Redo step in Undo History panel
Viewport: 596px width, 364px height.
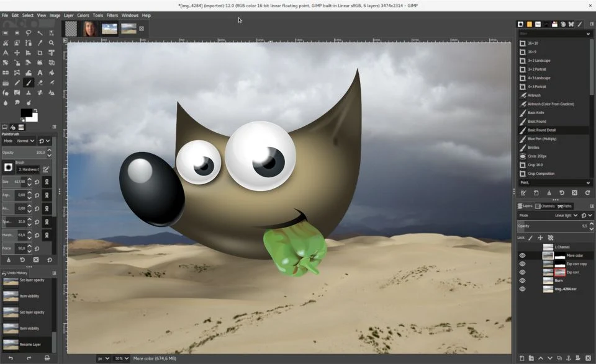29,358
